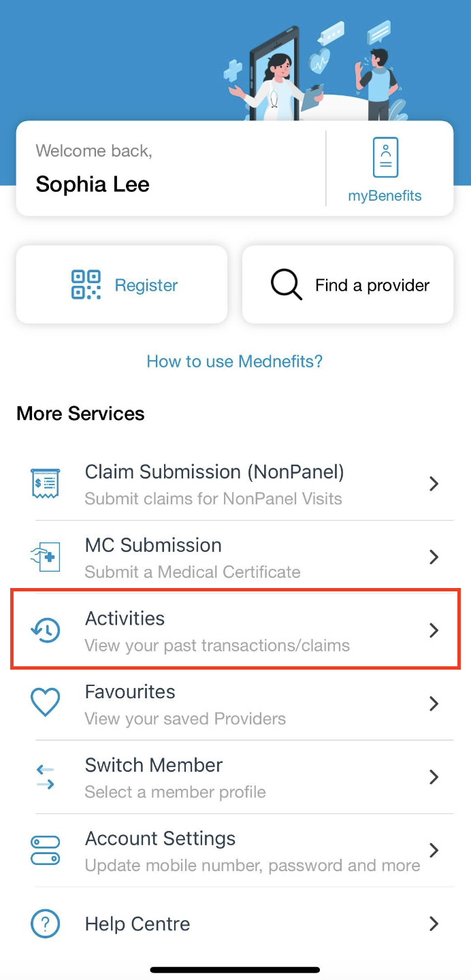This screenshot has width=471, height=980.
Task: Open MC Submission using its chevron arrow
Action: pos(434,557)
